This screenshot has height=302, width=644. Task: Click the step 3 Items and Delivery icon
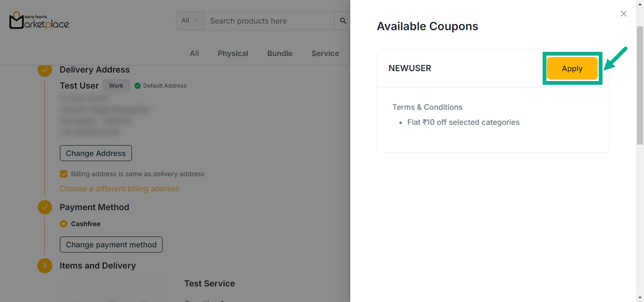pyautogui.click(x=45, y=266)
